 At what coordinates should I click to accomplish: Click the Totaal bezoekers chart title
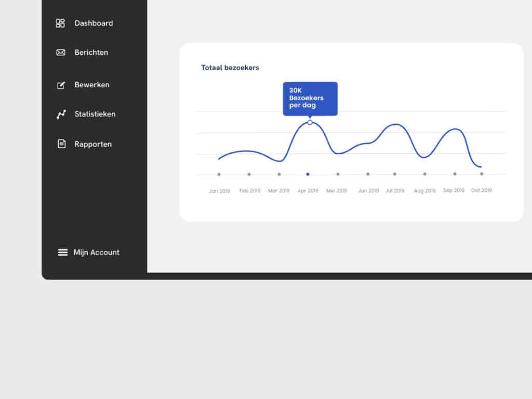click(x=230, y=68)
